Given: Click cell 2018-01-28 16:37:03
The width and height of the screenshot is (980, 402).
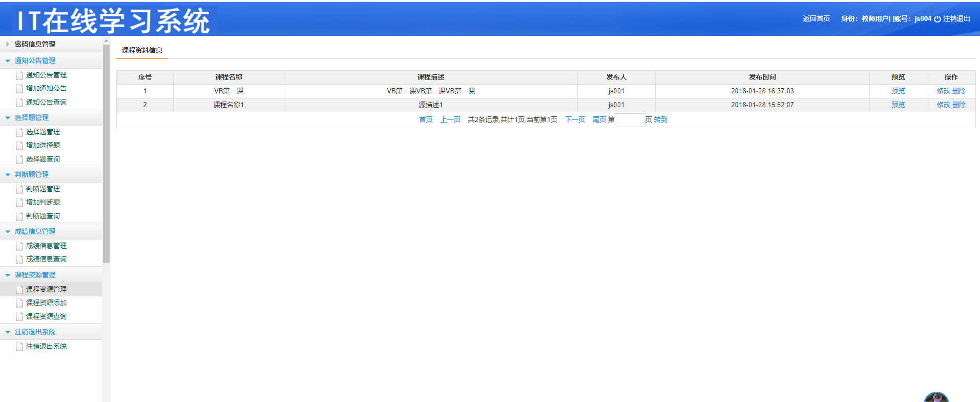Looking at the screenshot, I should pos(762,91).
